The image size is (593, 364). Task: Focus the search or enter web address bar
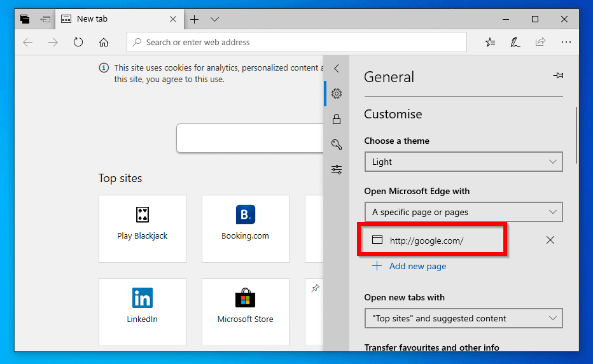click(297, 42)
